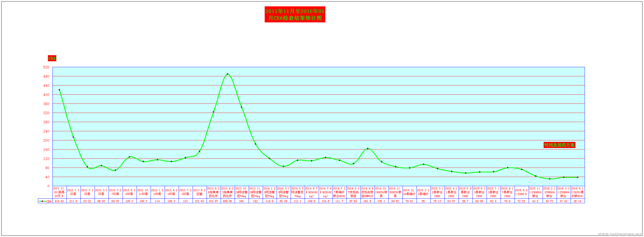Select the data marker at 345 after peak
The width and height of the screenshot is (644, 237).
pos(242,107)
